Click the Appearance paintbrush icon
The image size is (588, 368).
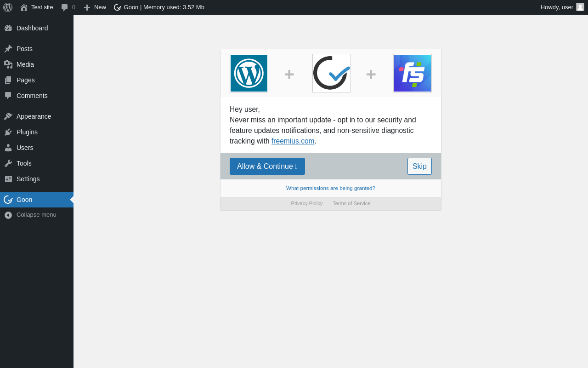[x=8, y=116]
